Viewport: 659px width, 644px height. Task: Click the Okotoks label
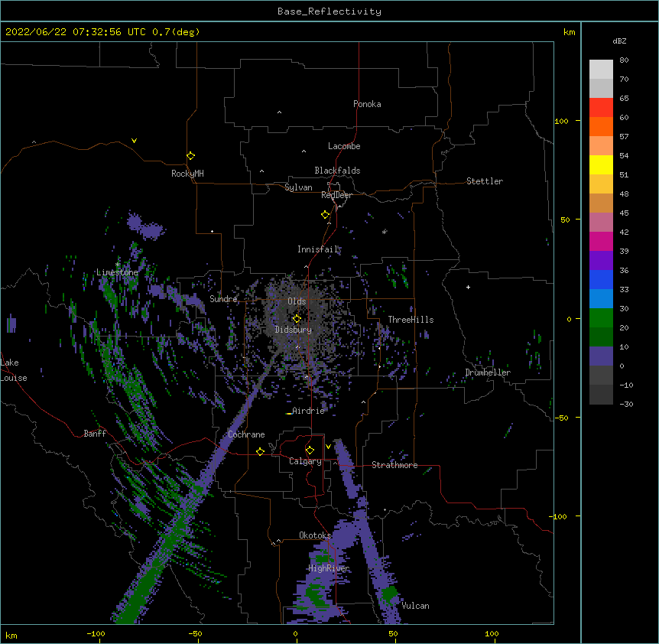pyautogui.click(x=315, y=535)
